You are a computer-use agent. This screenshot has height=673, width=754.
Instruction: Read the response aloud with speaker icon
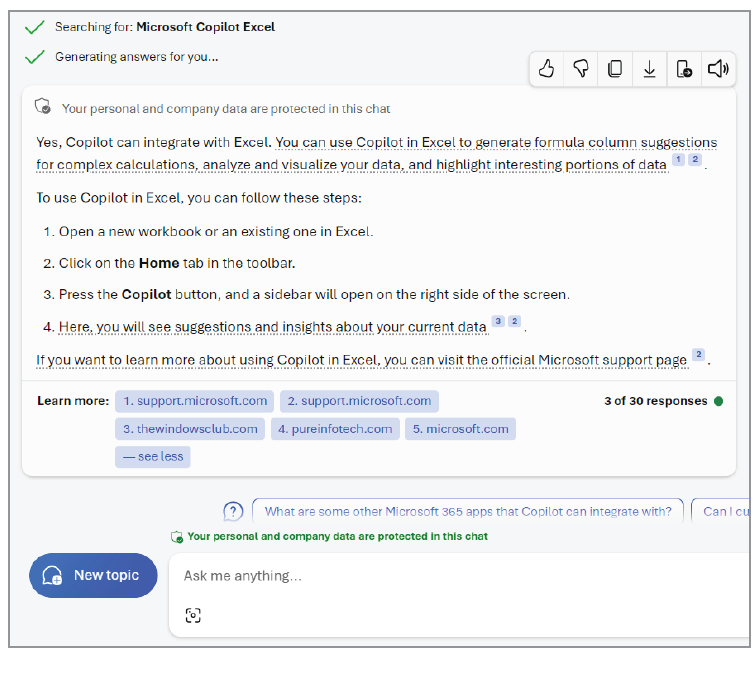(x=717, y=69)
